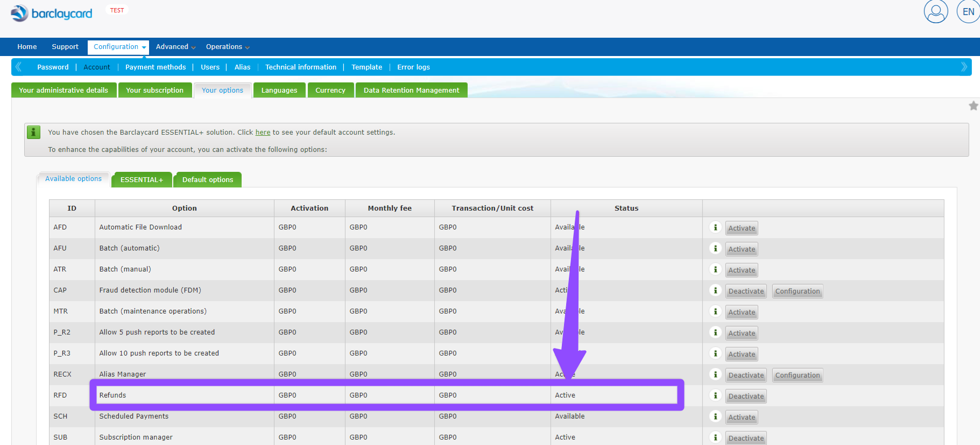
Task: Show info for 5 push reports option
Action: 715,332
